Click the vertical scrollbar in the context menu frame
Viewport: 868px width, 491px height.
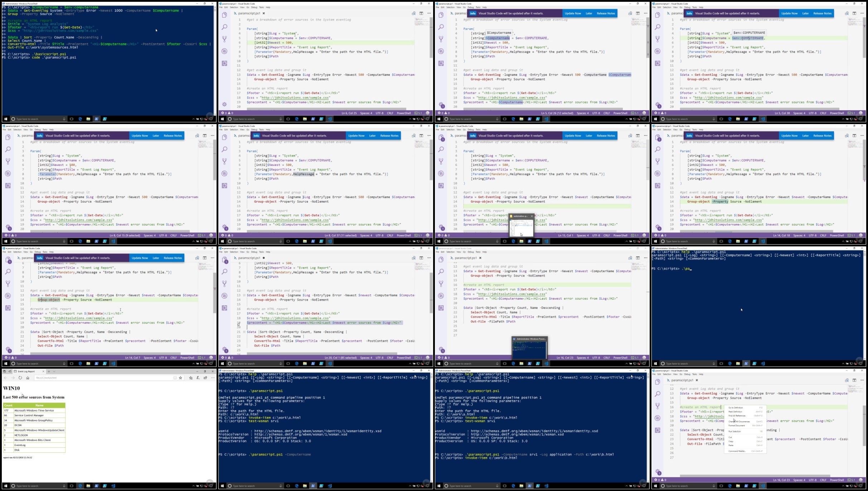pyautogui.click(x=864, y=426)
